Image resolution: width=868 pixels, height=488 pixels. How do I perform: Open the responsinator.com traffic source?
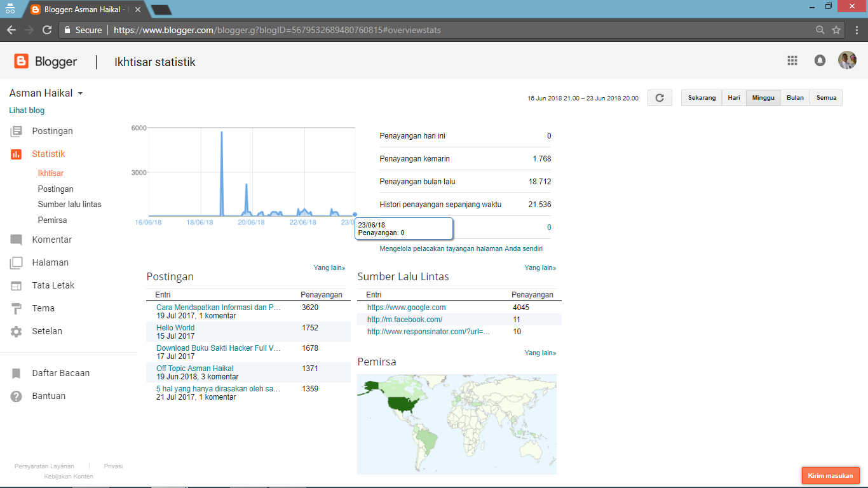tap(429, 332)
